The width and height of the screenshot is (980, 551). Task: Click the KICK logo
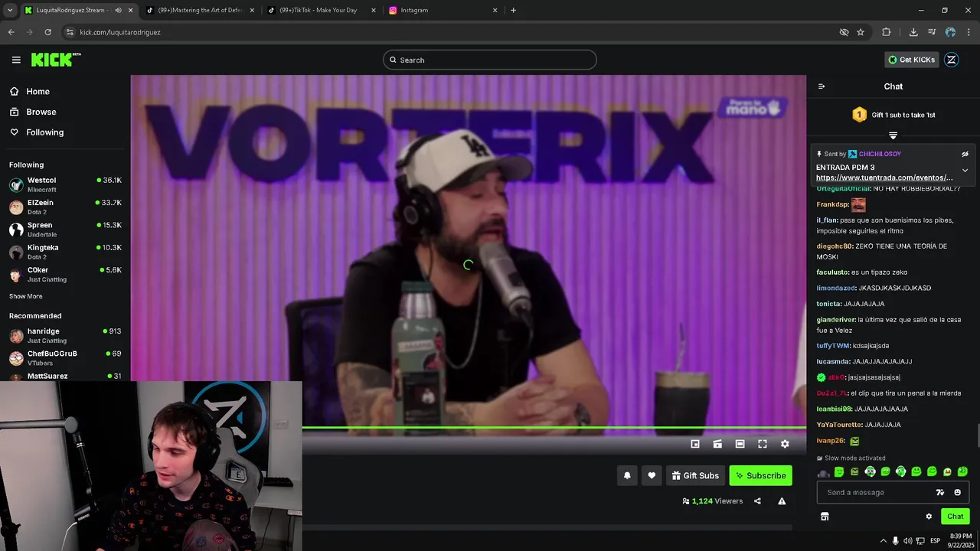56,60
